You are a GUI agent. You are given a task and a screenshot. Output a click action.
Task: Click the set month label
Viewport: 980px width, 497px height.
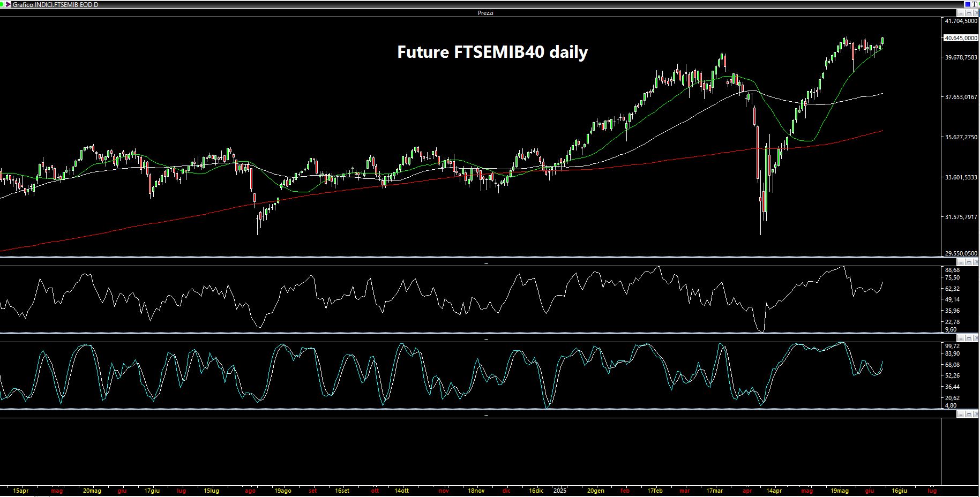[313, 491]
